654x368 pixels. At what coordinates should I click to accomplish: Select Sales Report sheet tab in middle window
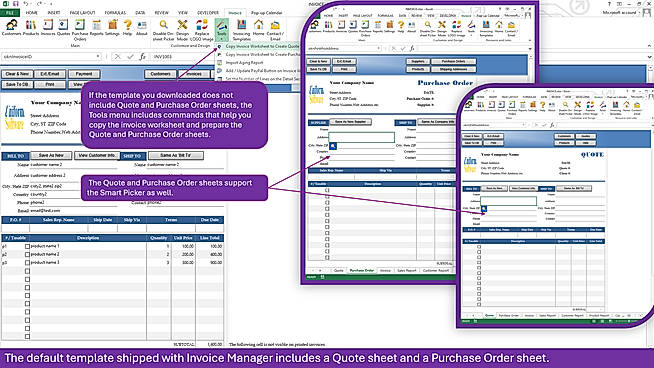(x=407, y=270)
